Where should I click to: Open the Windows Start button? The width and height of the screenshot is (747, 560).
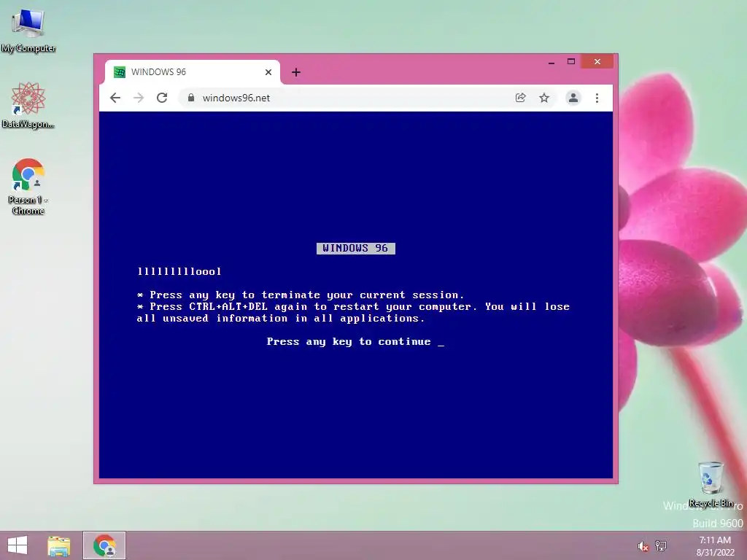[18, 545]
